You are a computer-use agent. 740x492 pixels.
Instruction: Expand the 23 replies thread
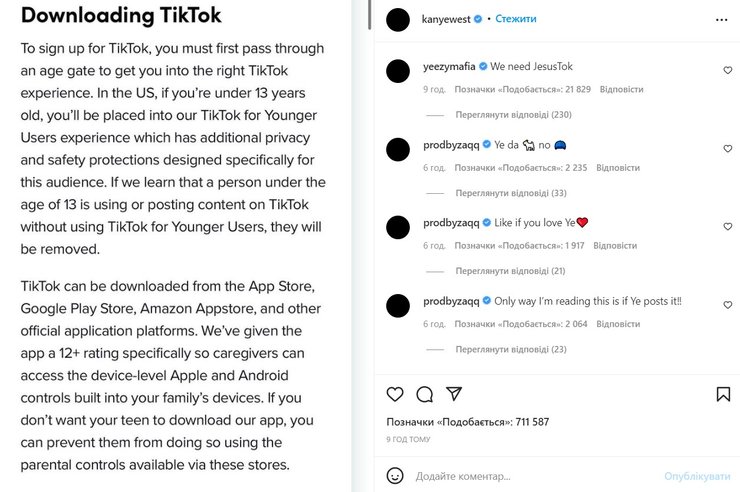click(x=510, y=349)
